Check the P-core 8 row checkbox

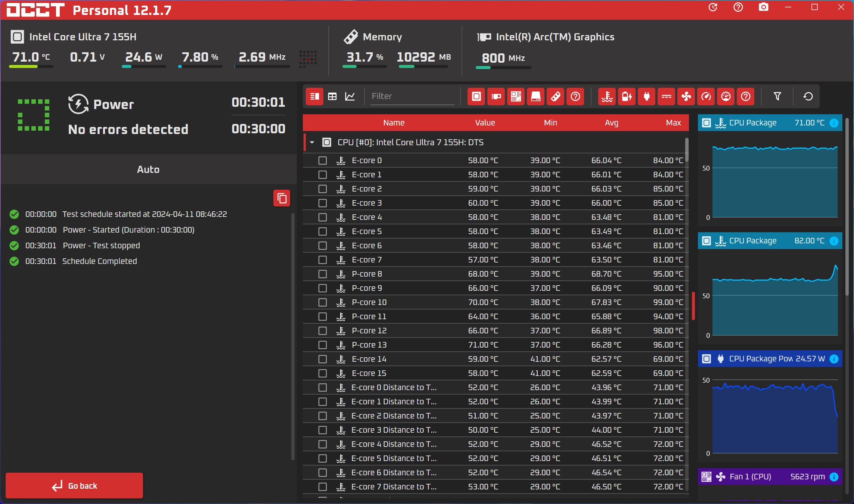pyautogui.click(x=323, y=274)
